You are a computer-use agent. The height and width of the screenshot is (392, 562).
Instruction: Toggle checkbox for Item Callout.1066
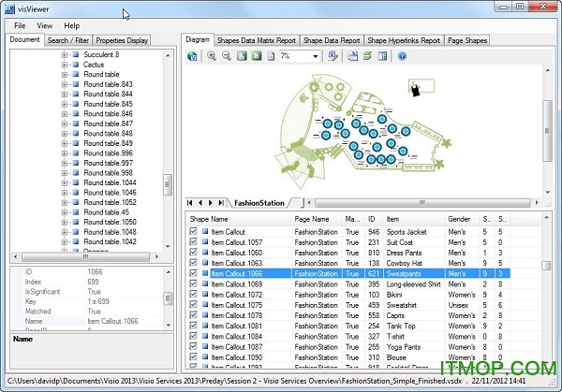coord(193,273)
